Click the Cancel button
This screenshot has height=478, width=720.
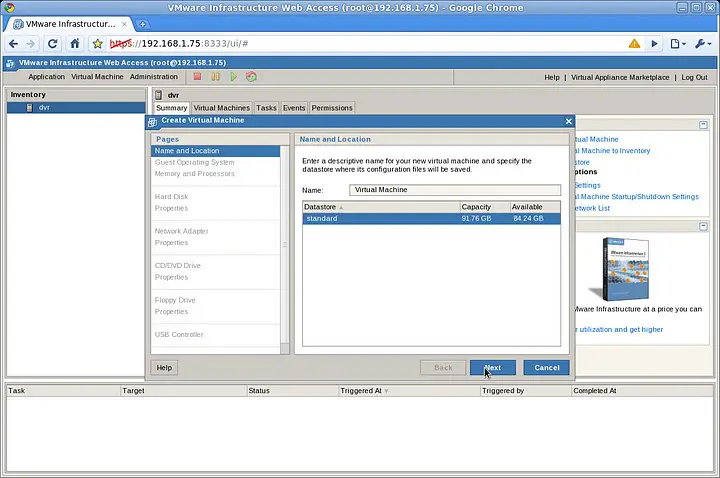546,367
